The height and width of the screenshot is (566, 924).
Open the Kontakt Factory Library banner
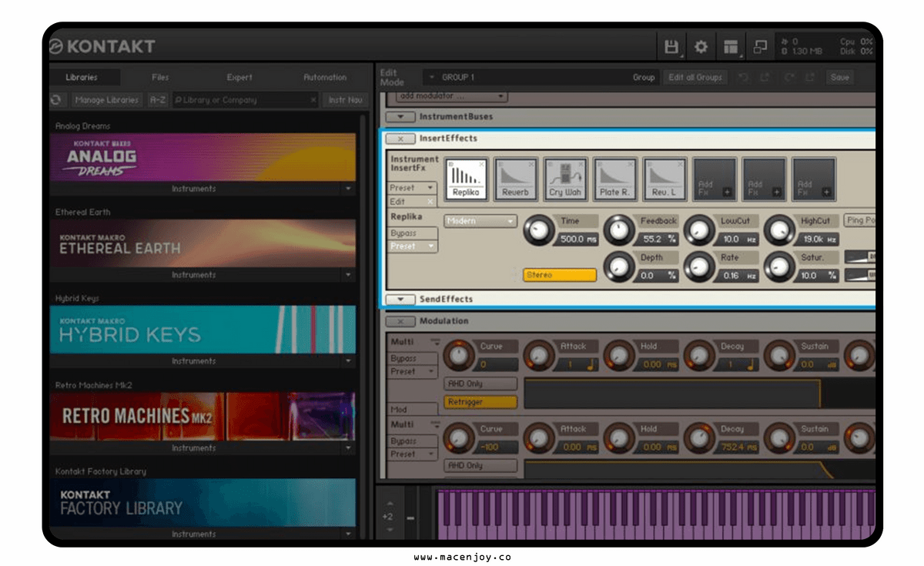pos(203,504)
